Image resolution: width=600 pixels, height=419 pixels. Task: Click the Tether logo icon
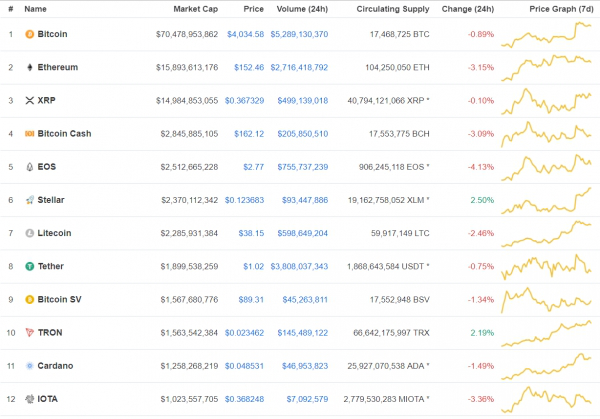[29, 266]
